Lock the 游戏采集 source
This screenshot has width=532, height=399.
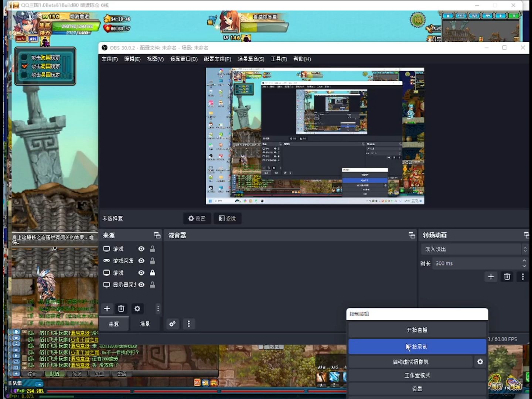(152, 261)
